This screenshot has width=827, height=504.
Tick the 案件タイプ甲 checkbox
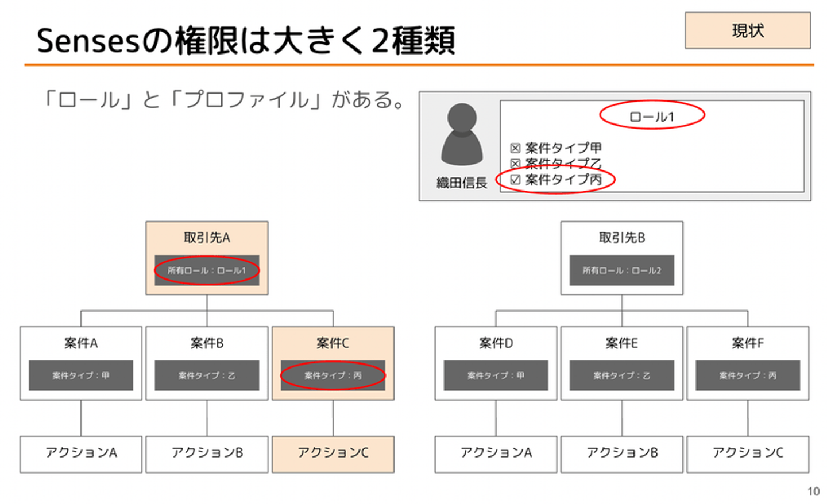click(515, 148)
